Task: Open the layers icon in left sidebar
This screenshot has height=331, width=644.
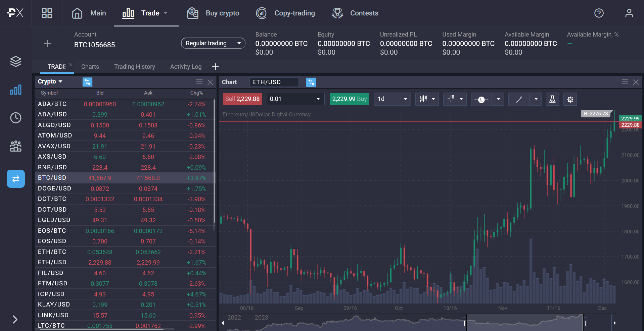Action: [16, 61]
